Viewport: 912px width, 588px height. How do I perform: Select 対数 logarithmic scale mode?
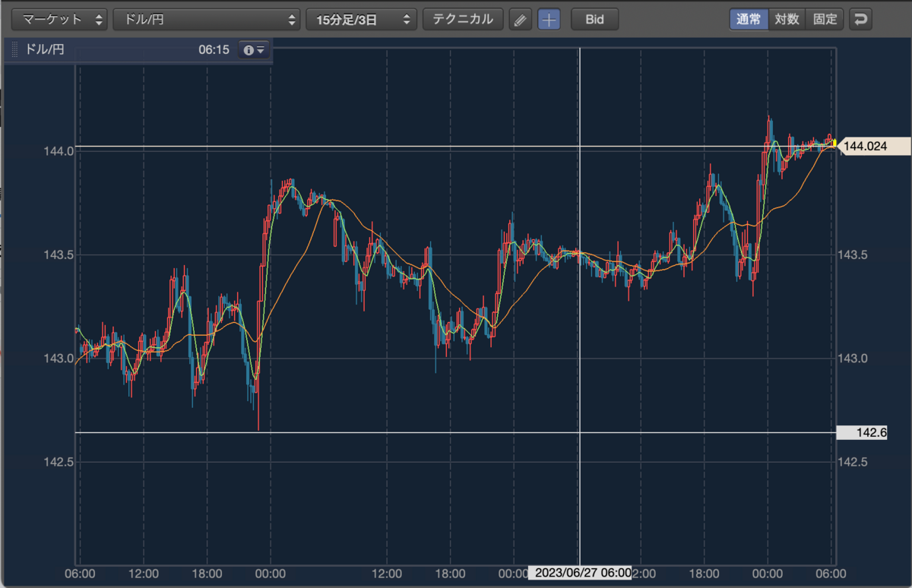point(787,20)
